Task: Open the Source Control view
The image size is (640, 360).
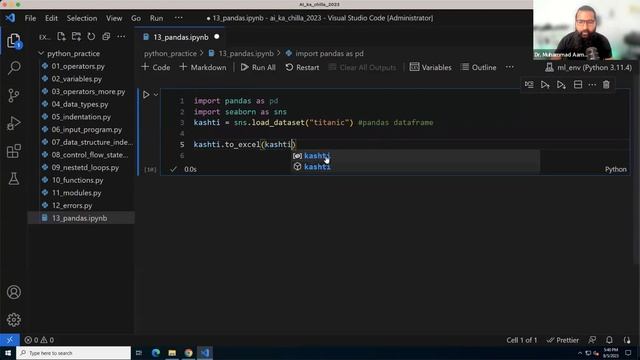Action: pos(13,96)
